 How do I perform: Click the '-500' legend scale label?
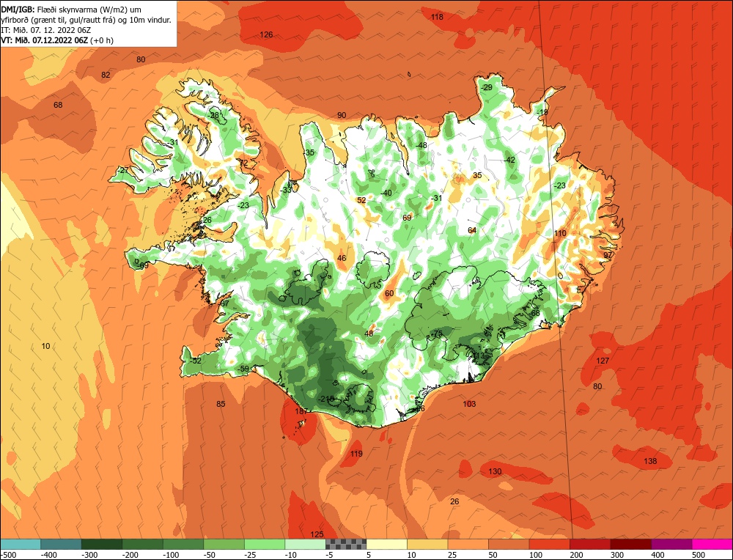pyautogui.click(x=8, y=555)
